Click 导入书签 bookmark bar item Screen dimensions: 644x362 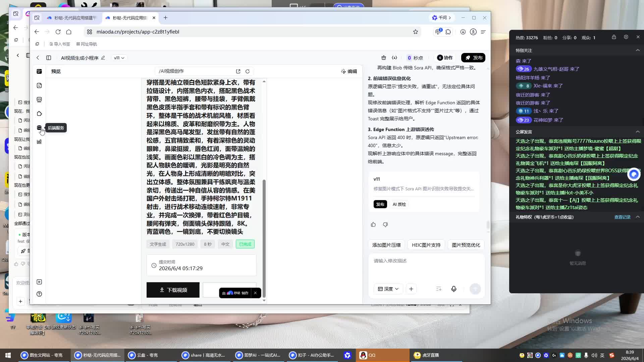point(60,44)
